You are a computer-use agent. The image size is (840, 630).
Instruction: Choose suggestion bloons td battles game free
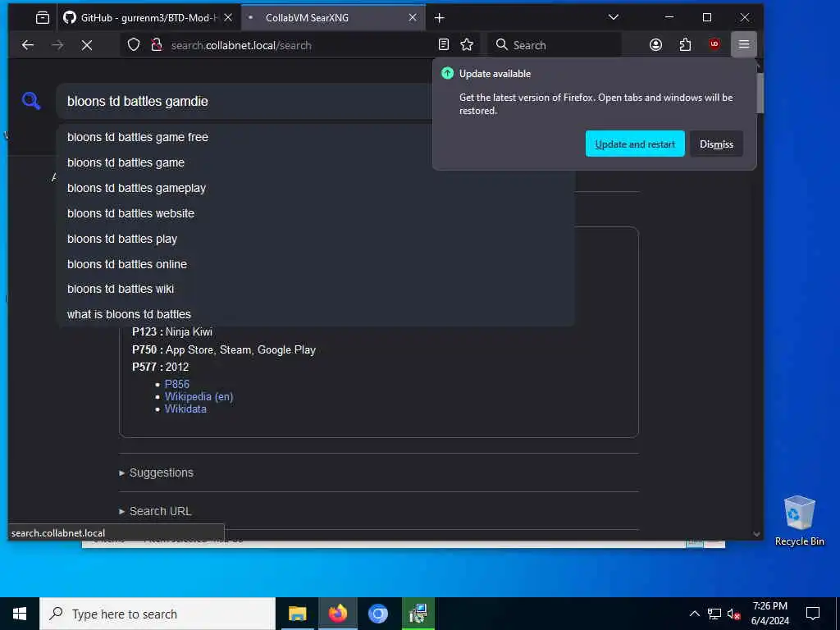[316, 137]
